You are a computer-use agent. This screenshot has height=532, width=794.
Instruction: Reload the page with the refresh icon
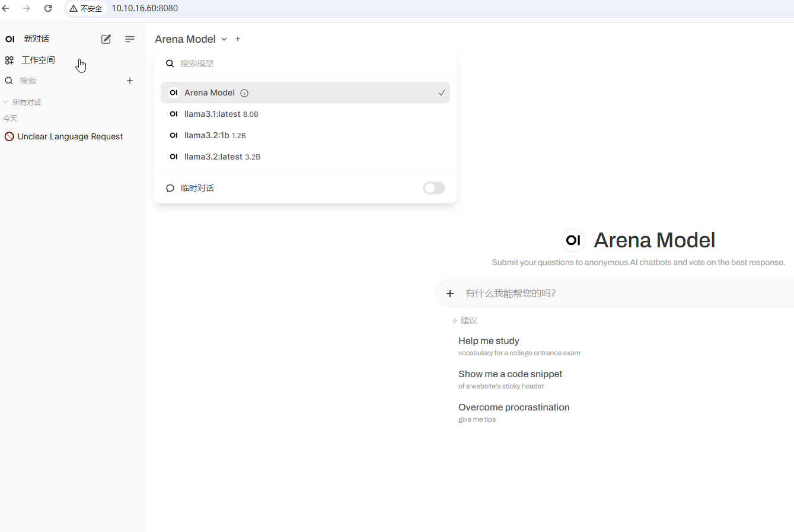pos(48,8)
